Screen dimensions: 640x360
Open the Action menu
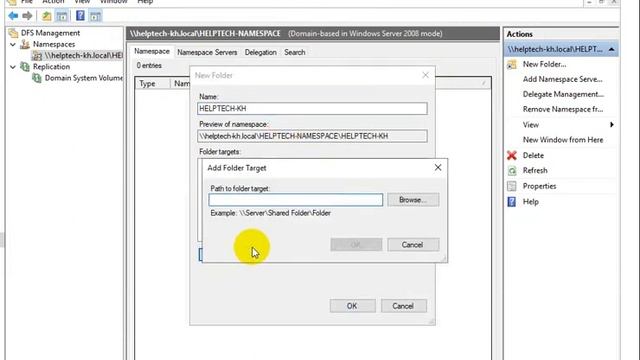(x=53, y=2)
